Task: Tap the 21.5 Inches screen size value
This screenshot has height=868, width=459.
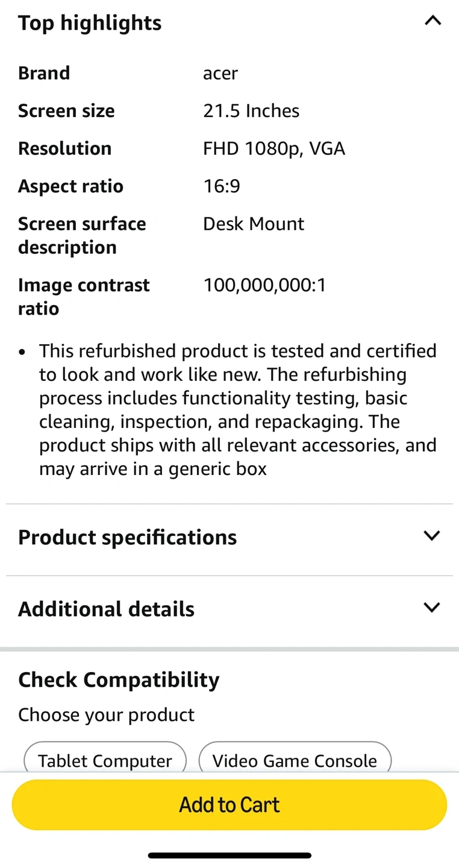Action: click(x=251, y=111)
